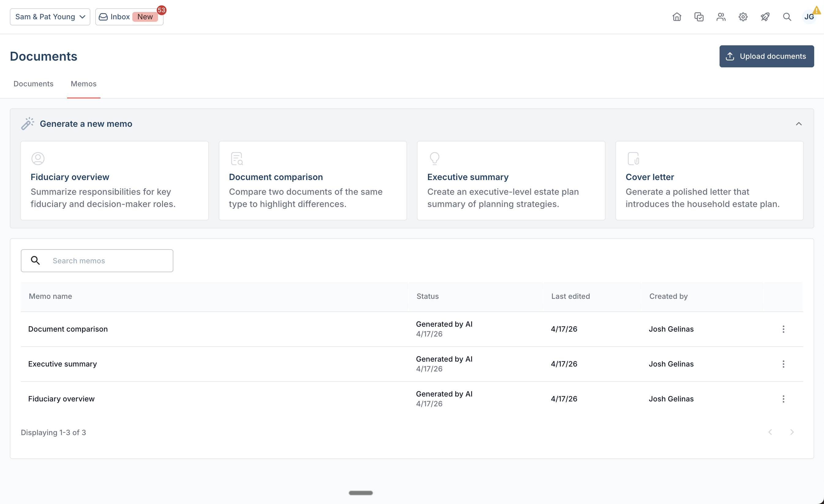Switch to the Documents tab
This screenshot has width=824, height=504.
click(x=33, y=84)
